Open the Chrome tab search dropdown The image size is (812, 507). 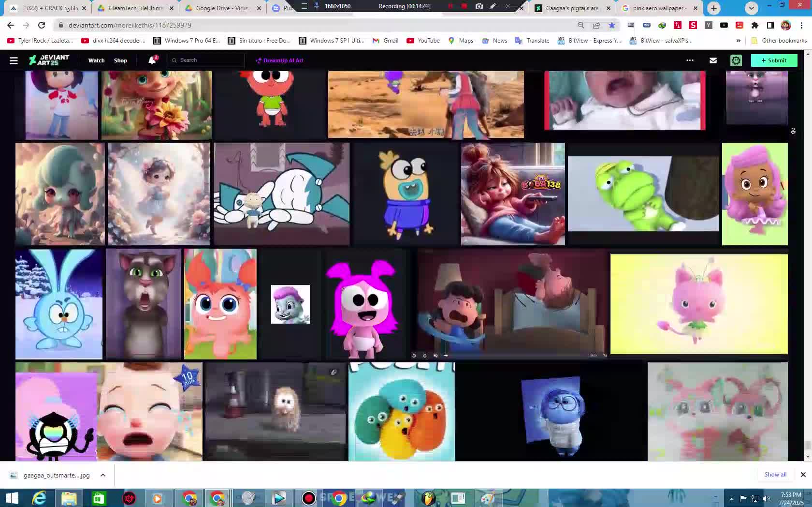click(x=751, y=8)
